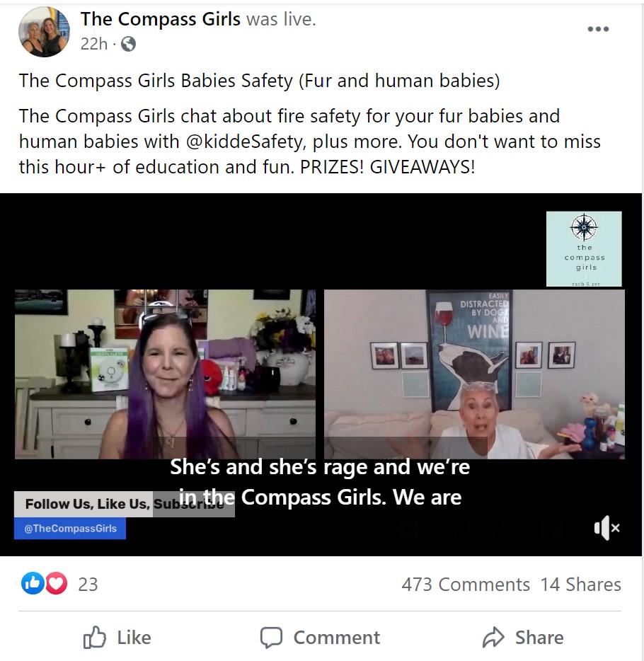Open The Compass Girls profile picture
This screenshot has height=661, width=644.
click(45, 32)
